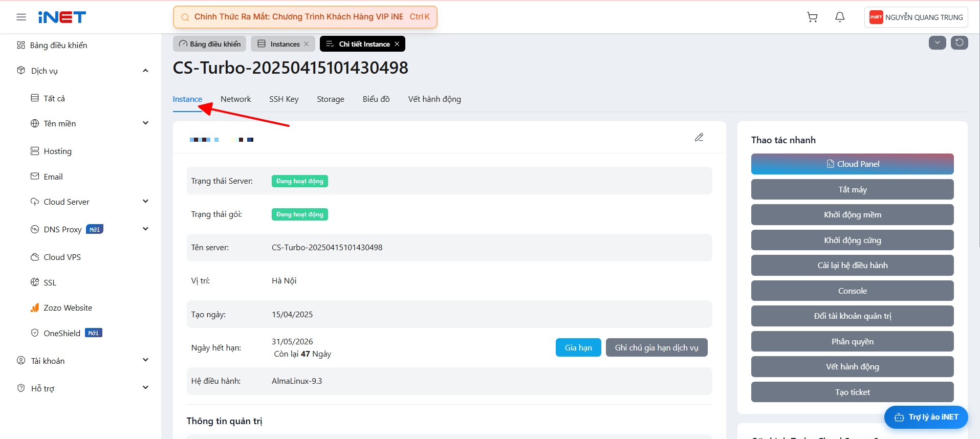Viewport: 980px width, 439px height.
Task: Click the Tài khoản user icon
Action: click(21, 360)
